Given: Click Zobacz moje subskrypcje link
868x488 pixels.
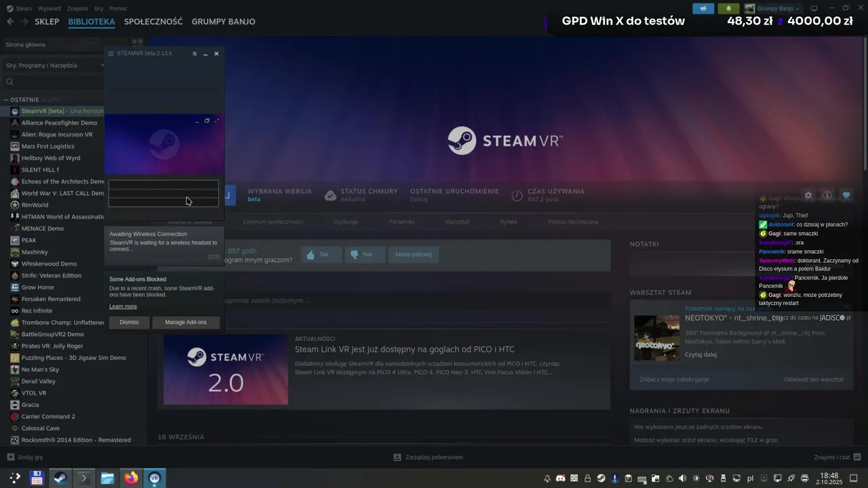Looking at the screenshot, I should 674,380.
